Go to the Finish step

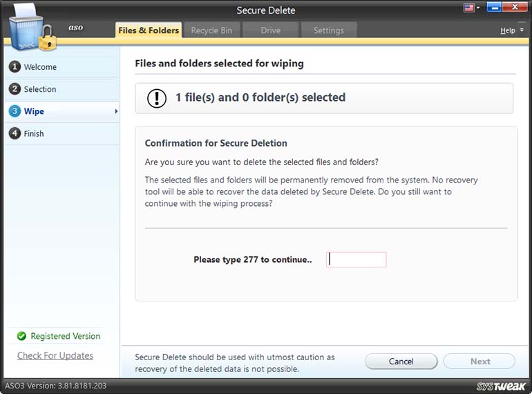coord(34,133)
